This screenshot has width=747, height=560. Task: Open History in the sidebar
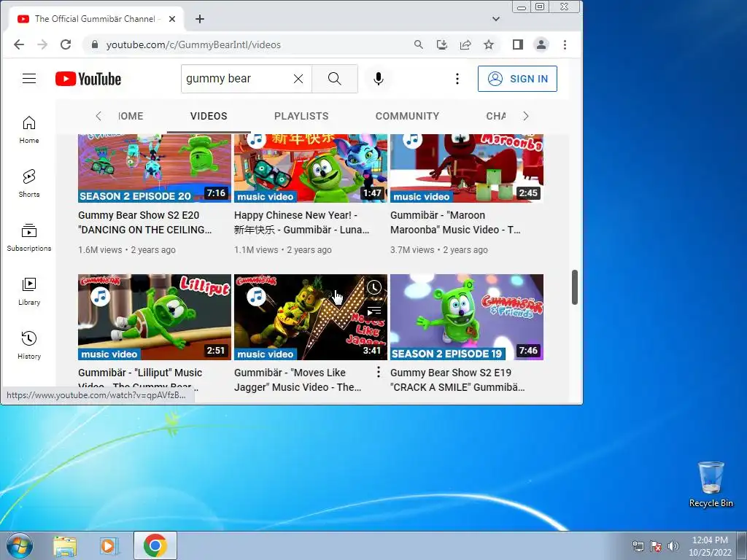click(x=29, y=345)
